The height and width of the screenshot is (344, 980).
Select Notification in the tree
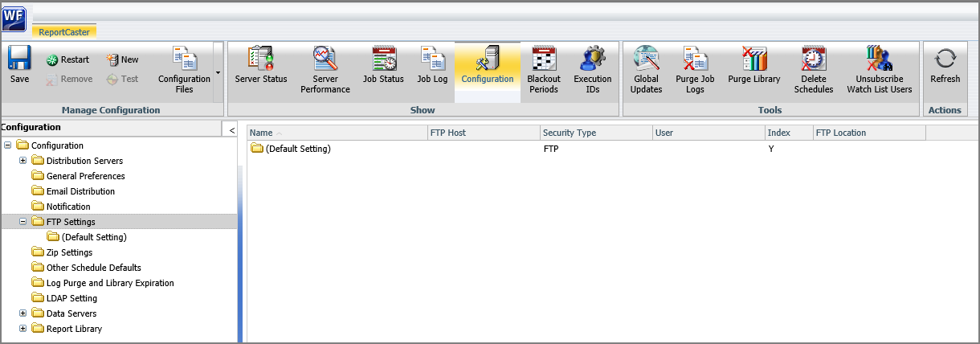pos(61,207)
